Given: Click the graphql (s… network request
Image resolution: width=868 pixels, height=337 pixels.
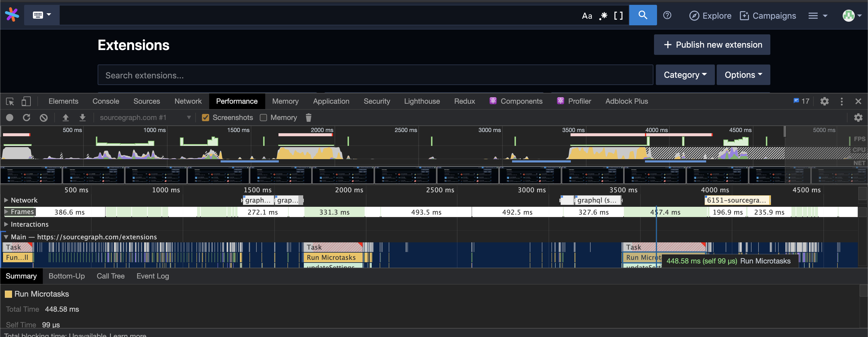Looking at the screenshot, I should (x=597, y=200).
